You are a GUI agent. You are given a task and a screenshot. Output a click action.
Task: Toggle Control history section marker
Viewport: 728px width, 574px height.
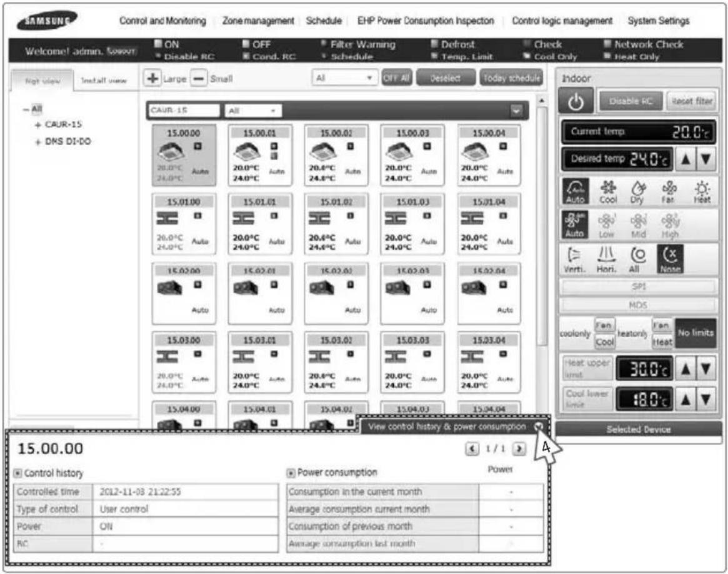pos(17,473)
